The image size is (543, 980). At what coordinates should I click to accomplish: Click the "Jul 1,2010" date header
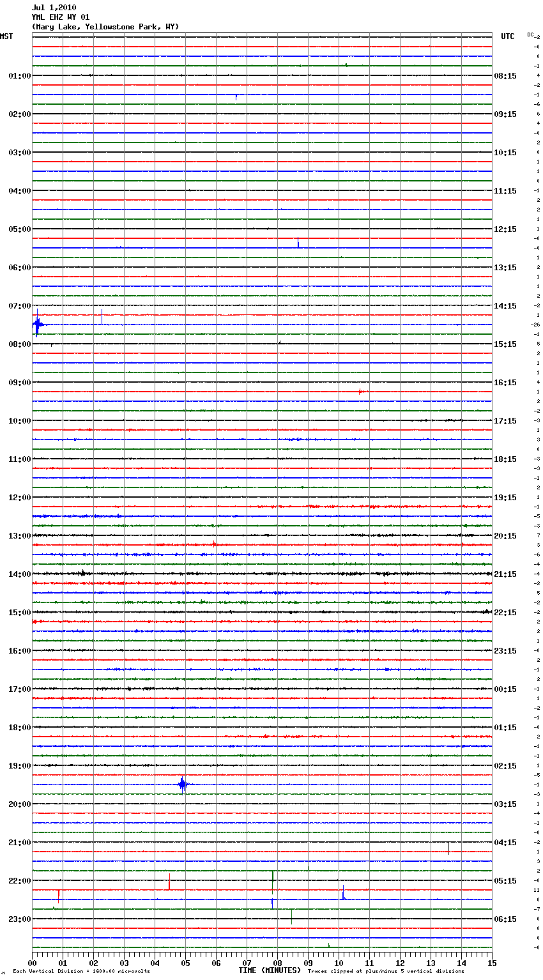54,8
